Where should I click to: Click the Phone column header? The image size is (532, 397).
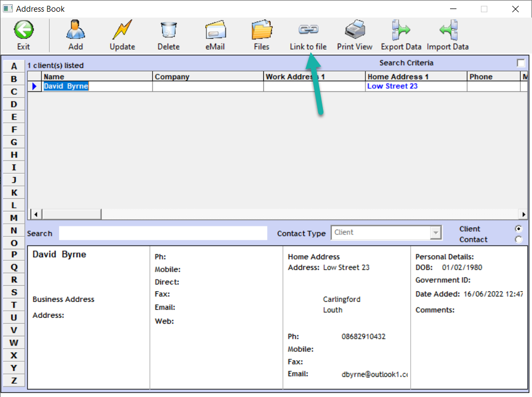point(493,77)
